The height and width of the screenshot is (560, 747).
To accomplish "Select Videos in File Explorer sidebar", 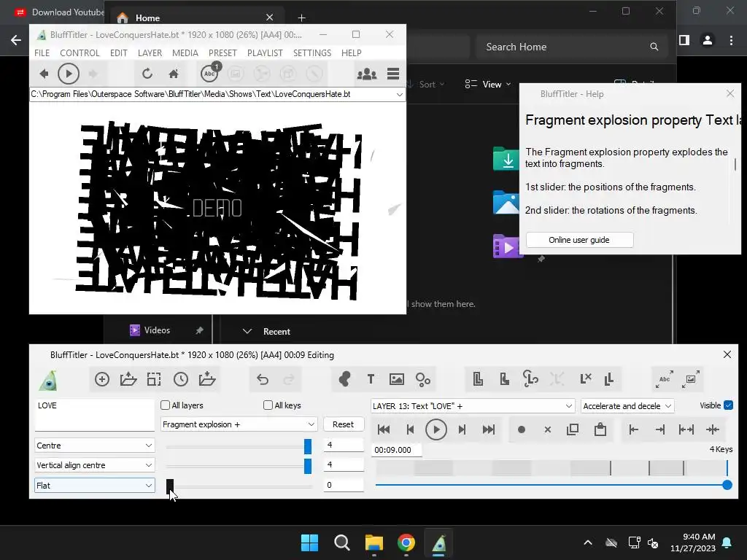I will tap(157, 330).
